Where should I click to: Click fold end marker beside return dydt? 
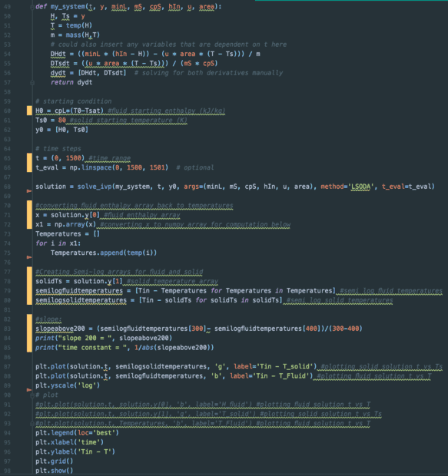(x=32, y=82)
